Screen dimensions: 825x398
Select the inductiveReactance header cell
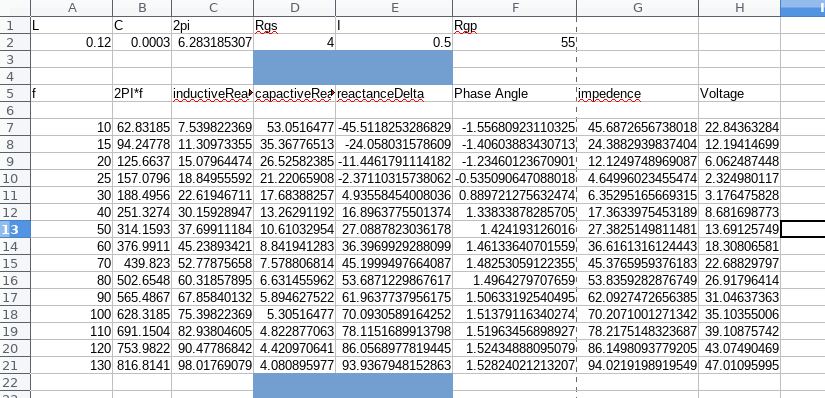pos(213,93)
